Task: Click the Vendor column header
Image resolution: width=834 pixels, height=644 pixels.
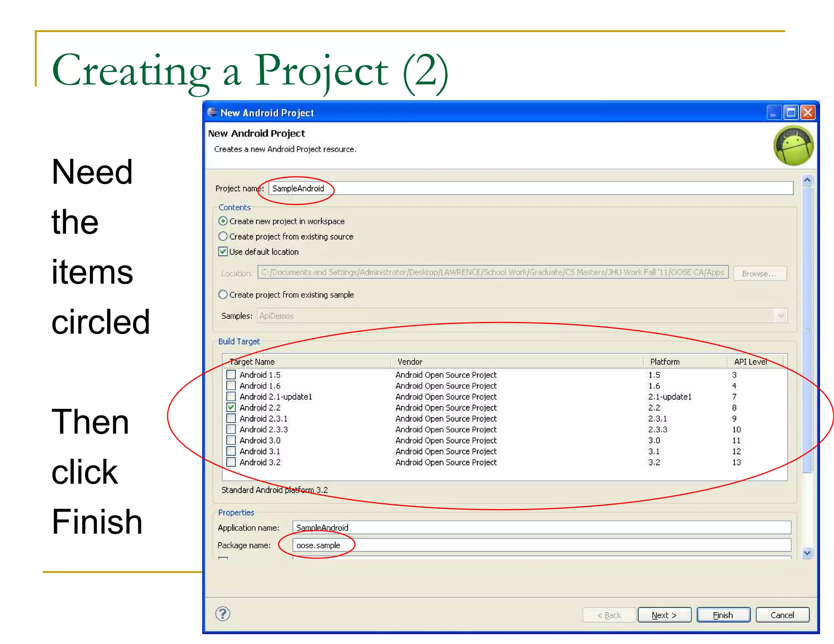Action: click(518, 361)
